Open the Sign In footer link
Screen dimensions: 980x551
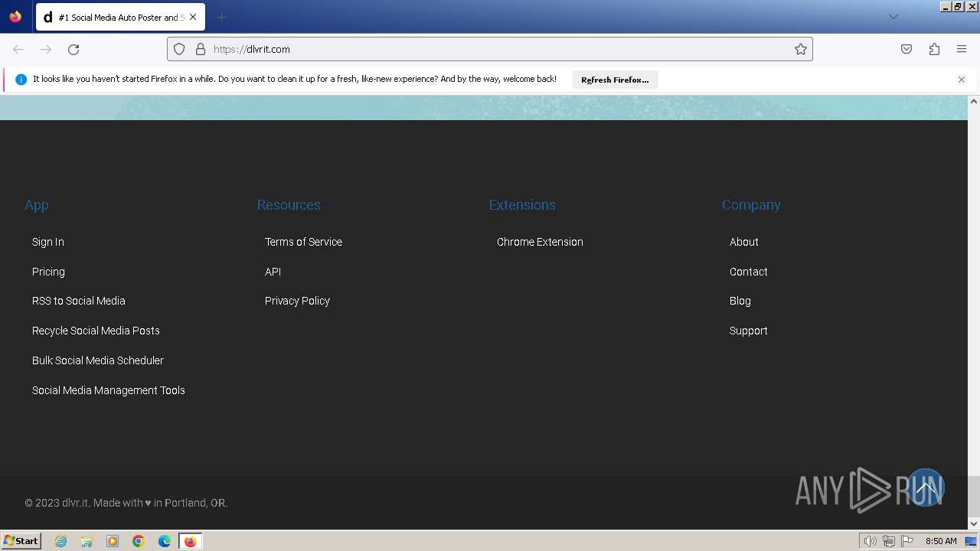[x=48, y=242]
